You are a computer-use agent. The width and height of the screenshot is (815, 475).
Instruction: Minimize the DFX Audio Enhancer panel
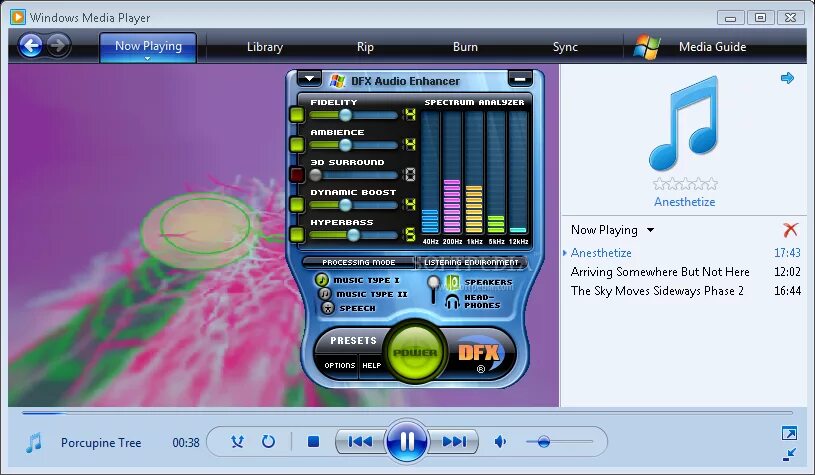(x=520, y=79)
